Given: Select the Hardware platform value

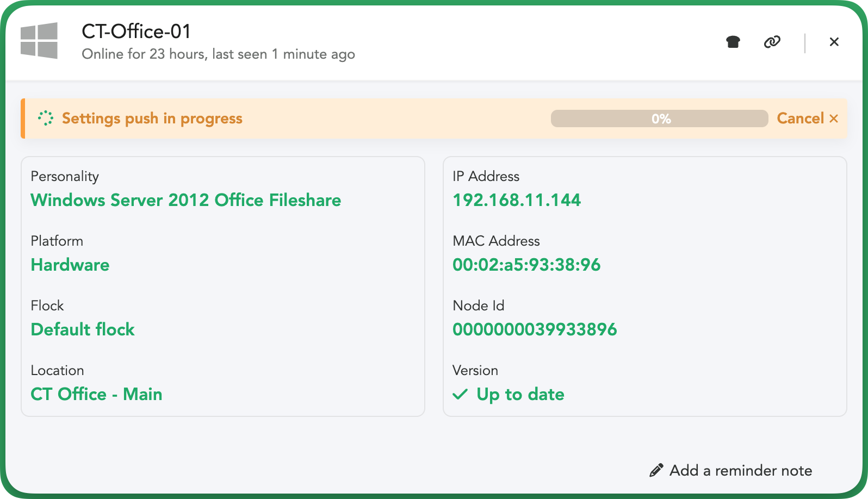Looking at the screenshot, I should point(70,265).
